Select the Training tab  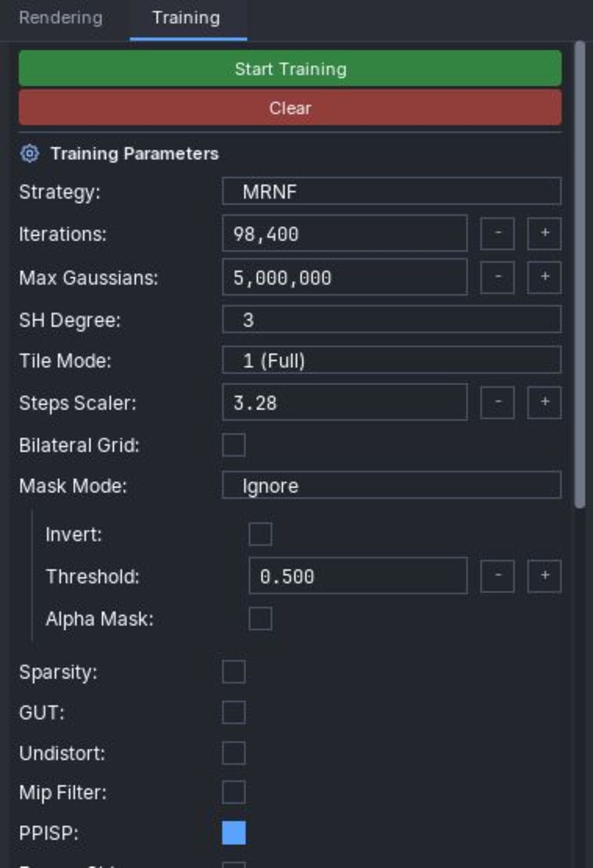(x=186, y=18)
